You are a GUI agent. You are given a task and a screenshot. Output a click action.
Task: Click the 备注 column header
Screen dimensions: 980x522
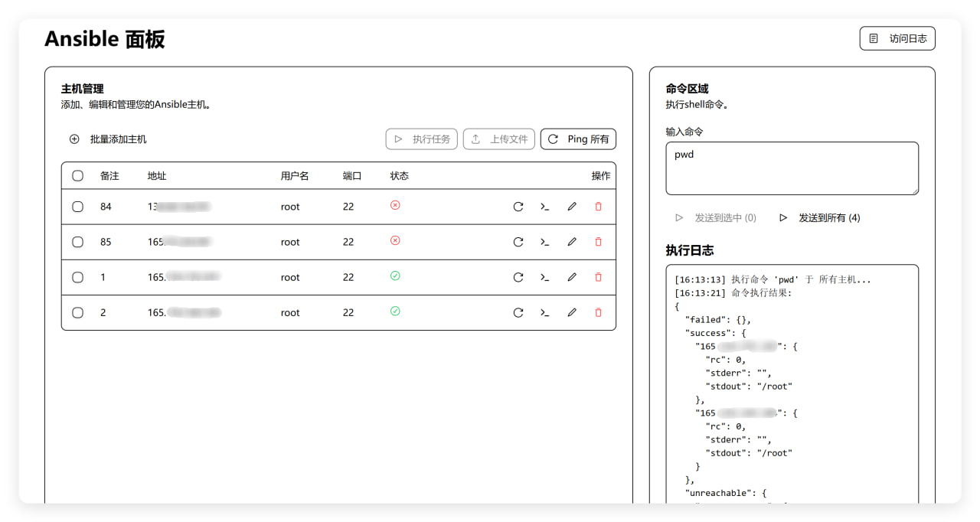coord(109,176)
